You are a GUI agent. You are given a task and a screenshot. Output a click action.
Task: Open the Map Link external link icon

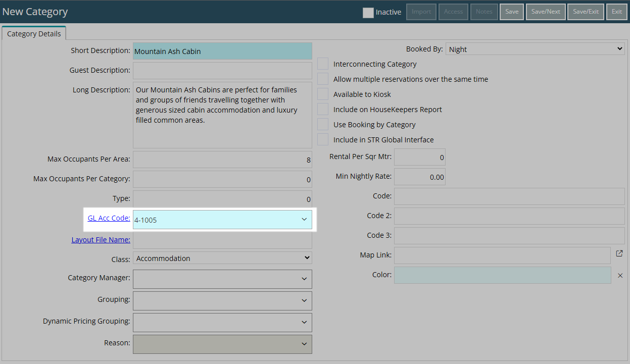coord(619,254)
